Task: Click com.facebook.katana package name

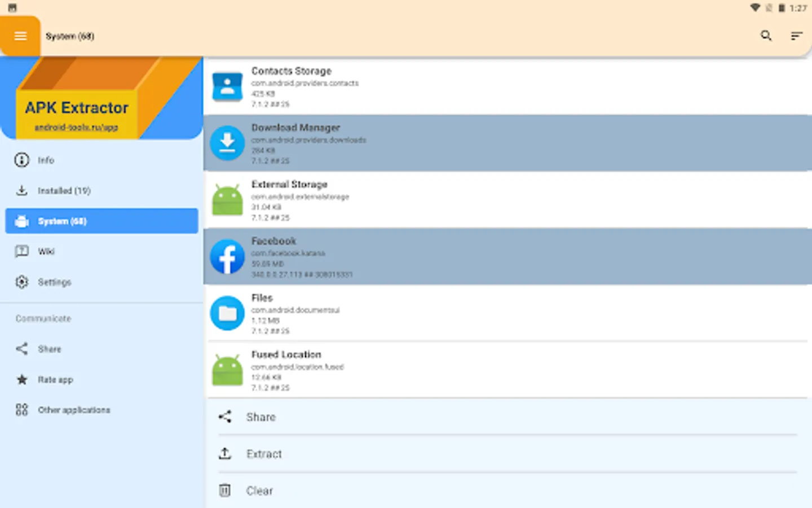Action: click(288, 253)
